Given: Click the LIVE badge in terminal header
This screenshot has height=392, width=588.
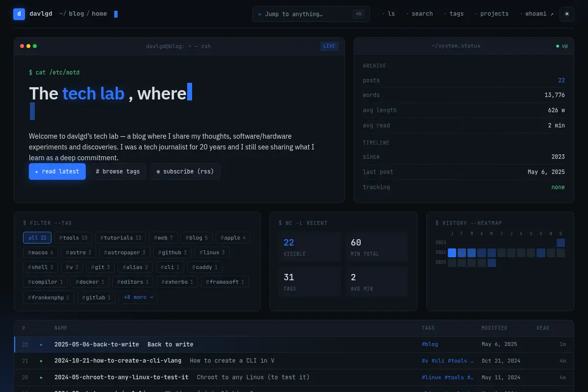Looking at the screenshot, I should (329, 46).
